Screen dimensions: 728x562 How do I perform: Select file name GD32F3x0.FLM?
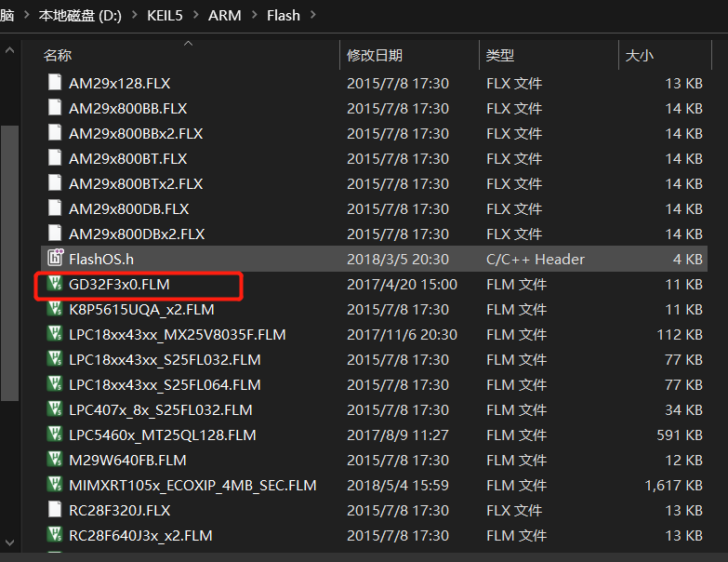tap(119, 284)
